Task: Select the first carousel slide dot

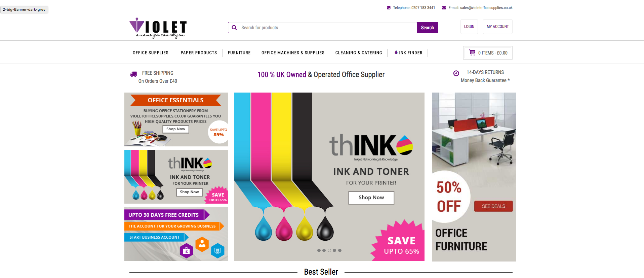Action: coord(319,250)
